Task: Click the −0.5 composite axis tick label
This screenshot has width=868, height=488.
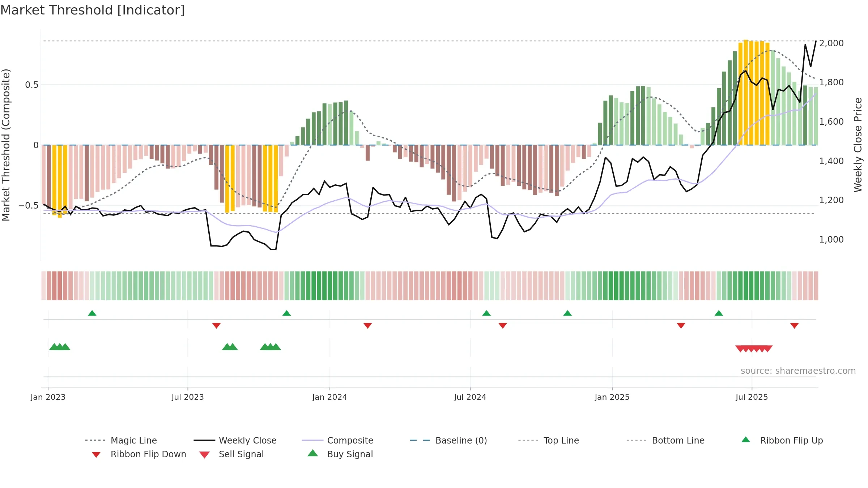Action: (29, 205)
